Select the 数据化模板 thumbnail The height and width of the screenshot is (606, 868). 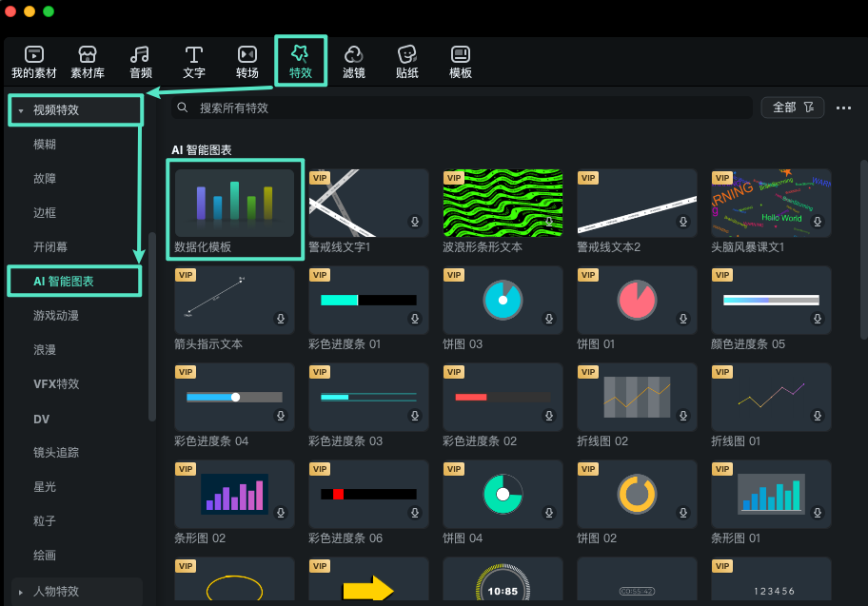(x=235, y=203)
